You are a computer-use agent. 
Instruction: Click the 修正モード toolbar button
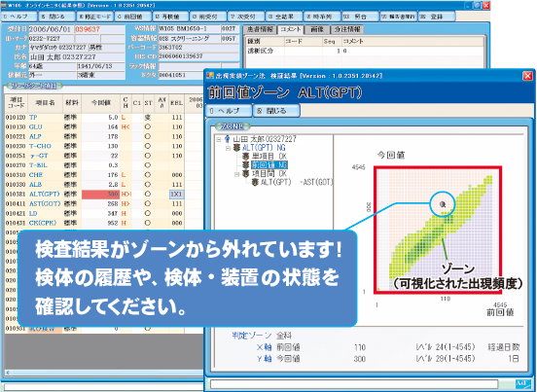[x=94, y=17]
